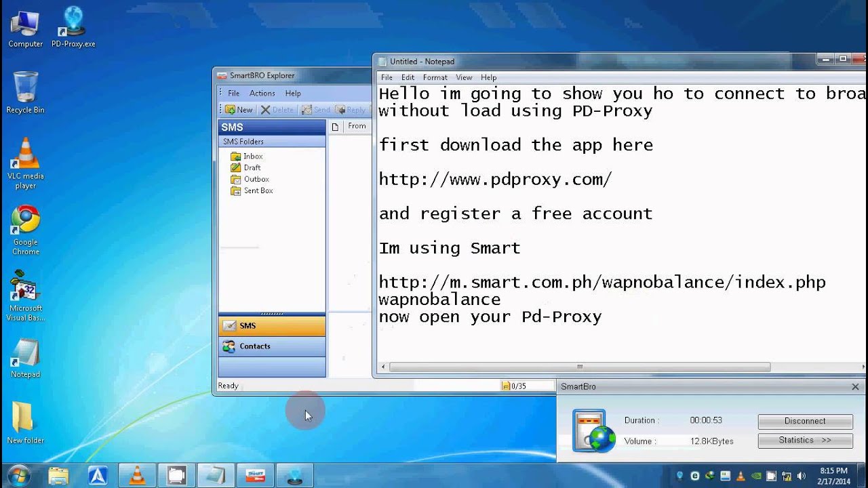Click the 12.8KBytes volume value
This screenshot has width=868, height=488.
click(712, 441)
